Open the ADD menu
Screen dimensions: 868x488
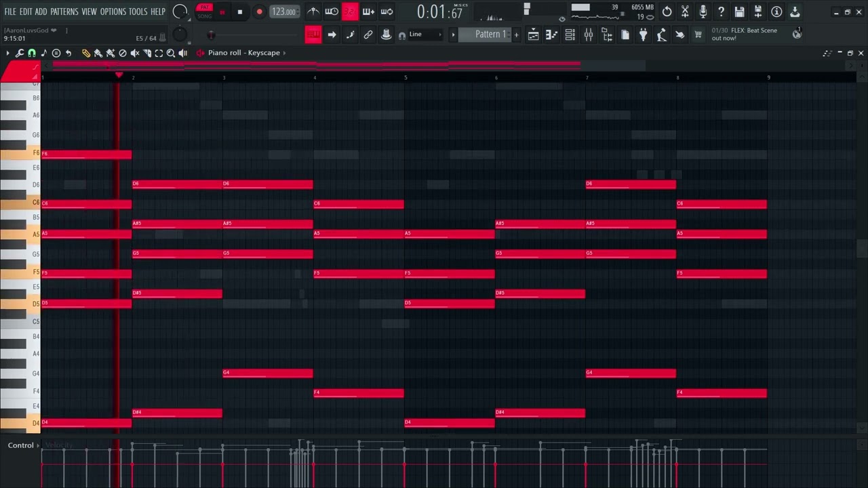pyautogui.click(x=41, y=12)
